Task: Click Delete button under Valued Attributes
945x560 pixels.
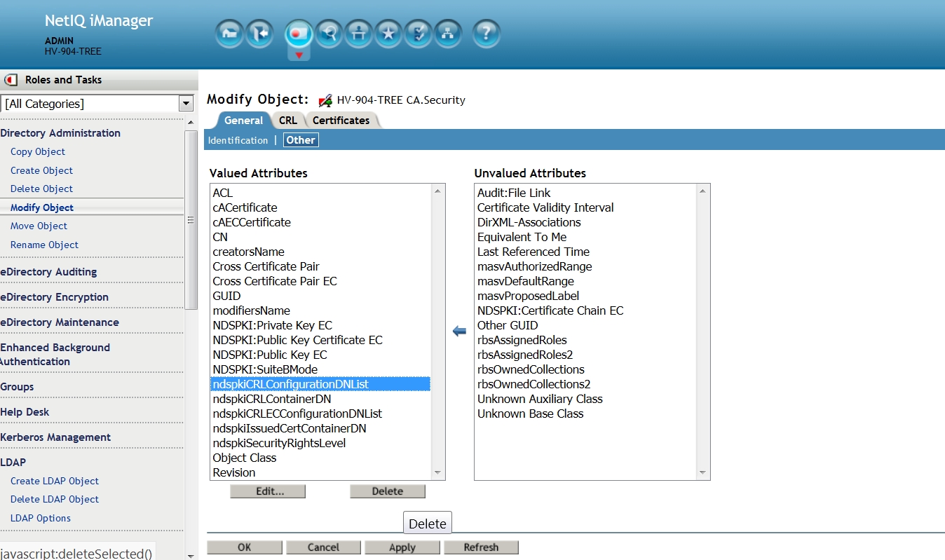Action: coord(388,491)
